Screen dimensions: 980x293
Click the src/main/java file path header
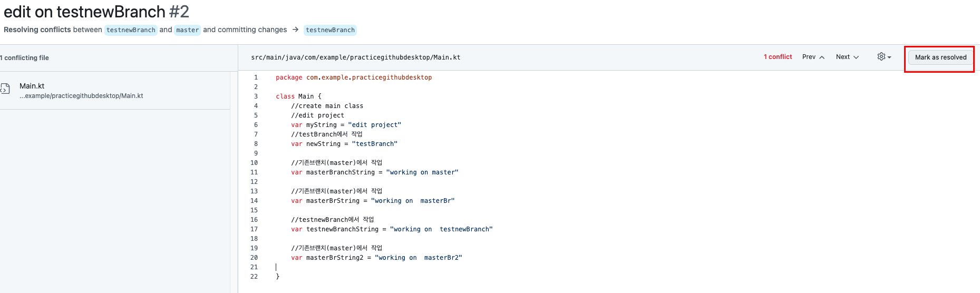tap(355, 57)
